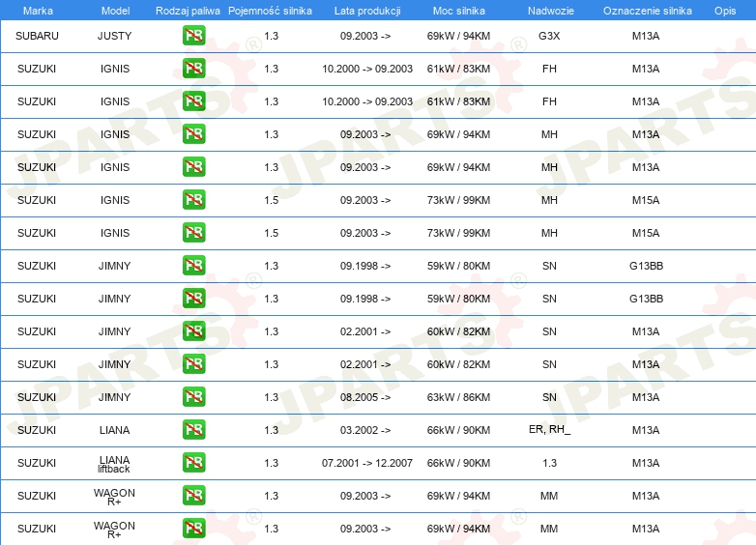Click the Model column header

click(115, 11)
